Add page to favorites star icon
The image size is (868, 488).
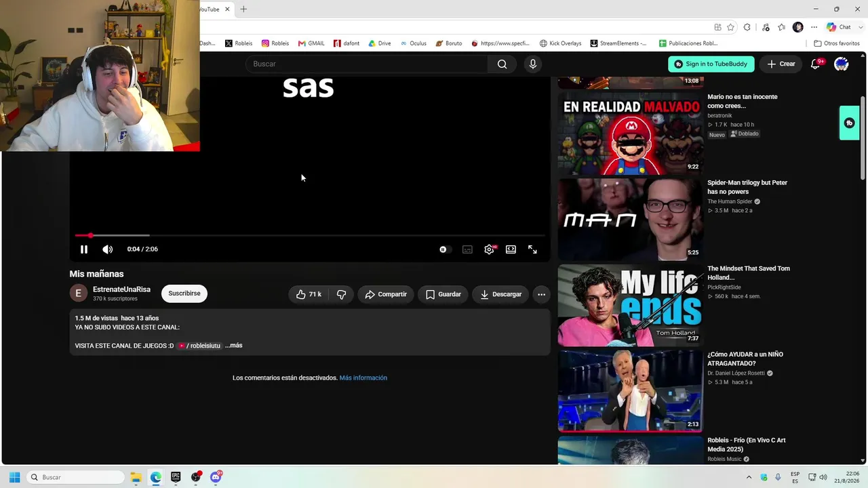click(x=730, y=27)
